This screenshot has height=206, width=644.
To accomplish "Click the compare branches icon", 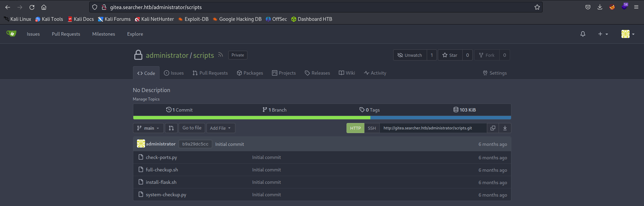I will (171, 128).
